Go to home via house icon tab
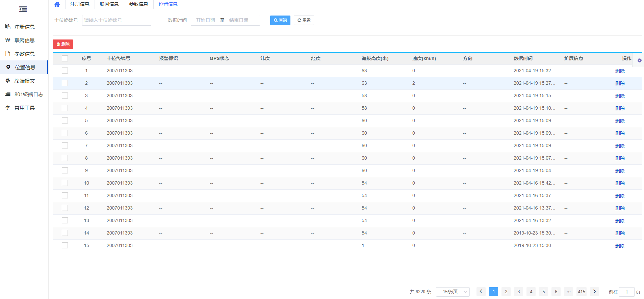This screenshot has width=644, height=299. pos(57,4)
